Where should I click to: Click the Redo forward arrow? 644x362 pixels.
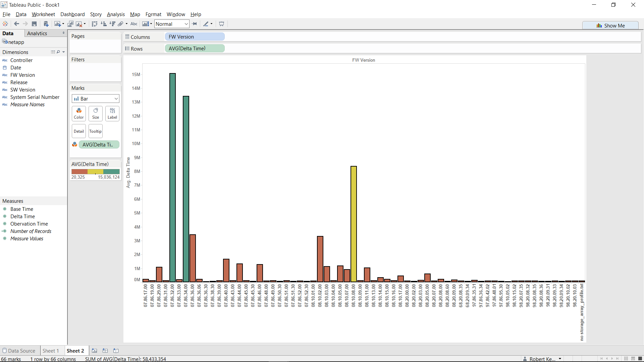[x=25, y=24]
